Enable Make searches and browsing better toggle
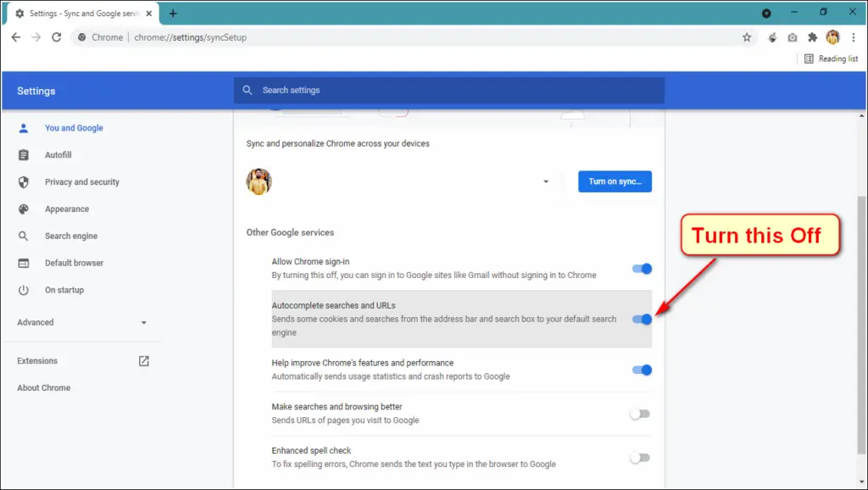The width and height of the screenshot is (868, 490). click(640, 415)
